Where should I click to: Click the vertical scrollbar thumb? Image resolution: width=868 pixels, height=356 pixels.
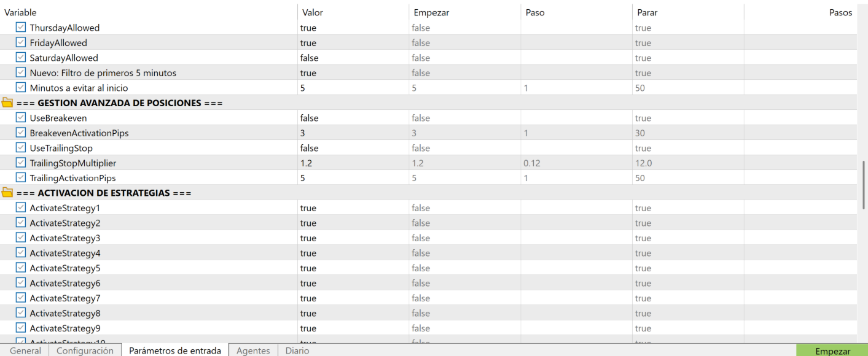pyautogui.click(x=864, y=185)
